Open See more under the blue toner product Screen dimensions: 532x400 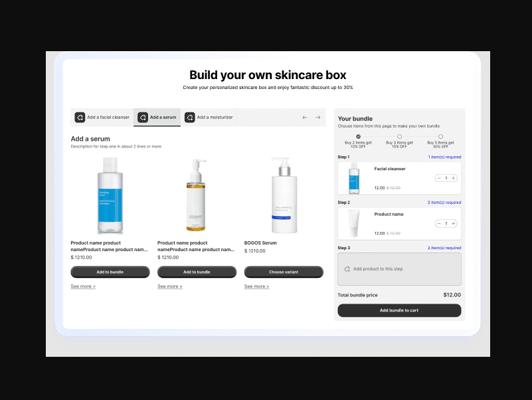pyautogui.click(x=83, y=286)
